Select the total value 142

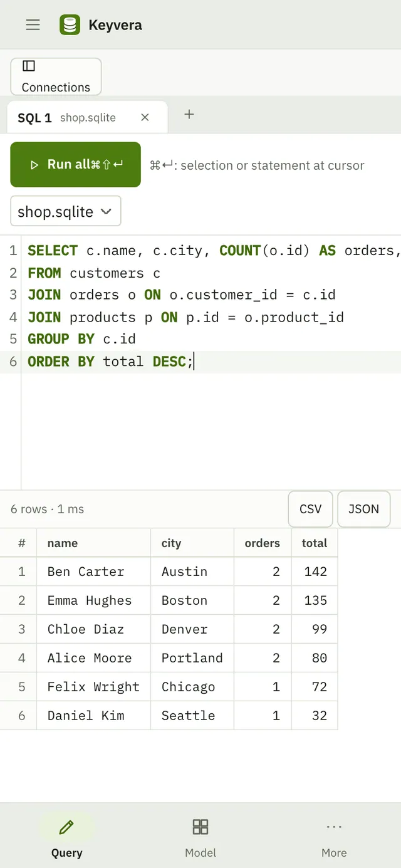315,572
